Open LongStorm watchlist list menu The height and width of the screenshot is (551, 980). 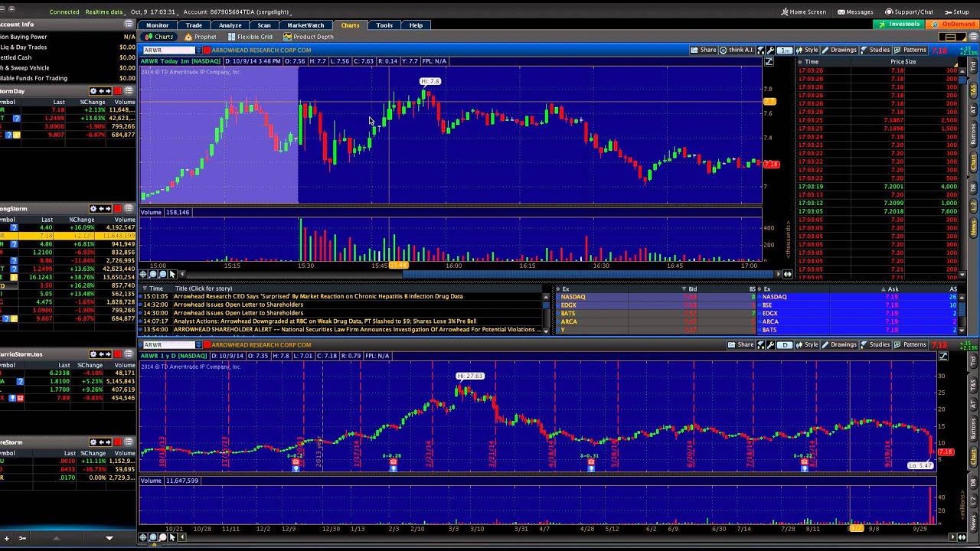tap(129, 209)
